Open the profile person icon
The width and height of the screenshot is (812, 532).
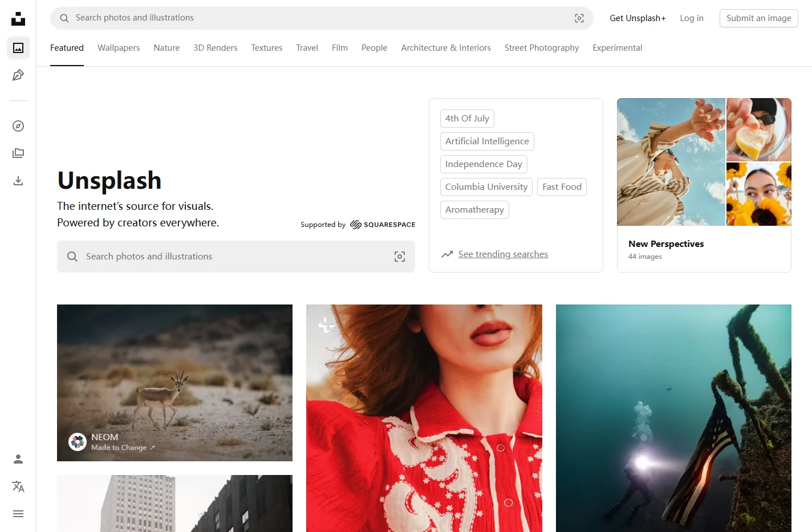(18, 459)
